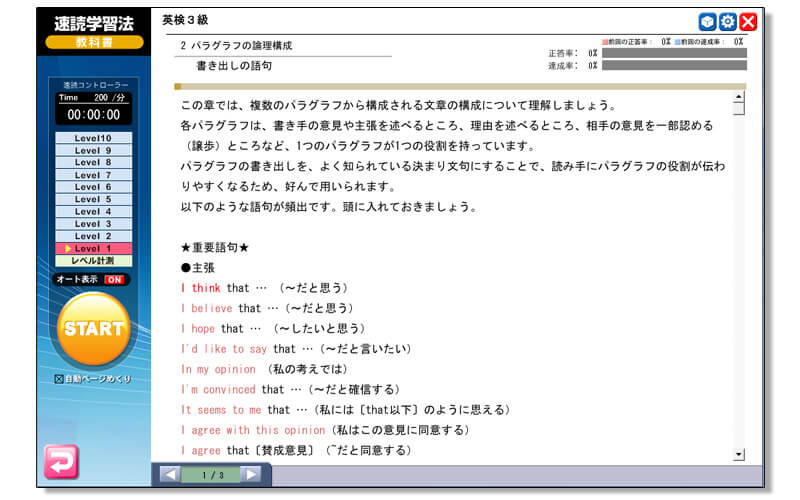
Task: Click the 'I'm convinced that' phrase
Action: coord(232,390)
